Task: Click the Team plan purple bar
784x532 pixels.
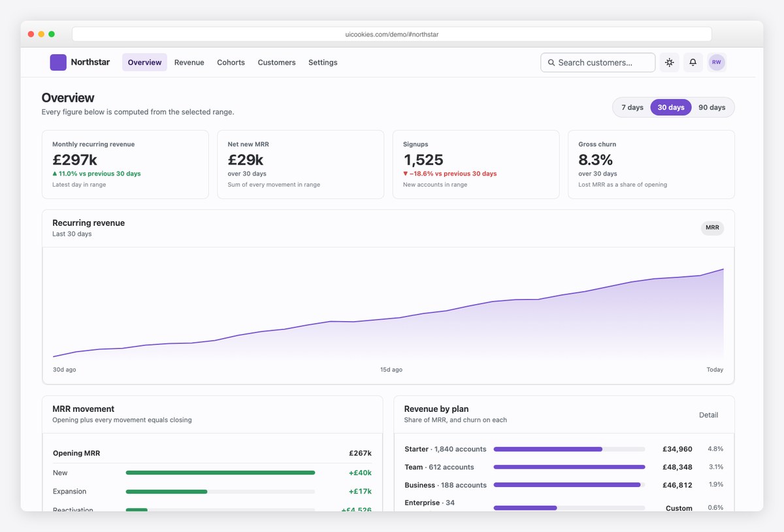Action: point(570,467)
